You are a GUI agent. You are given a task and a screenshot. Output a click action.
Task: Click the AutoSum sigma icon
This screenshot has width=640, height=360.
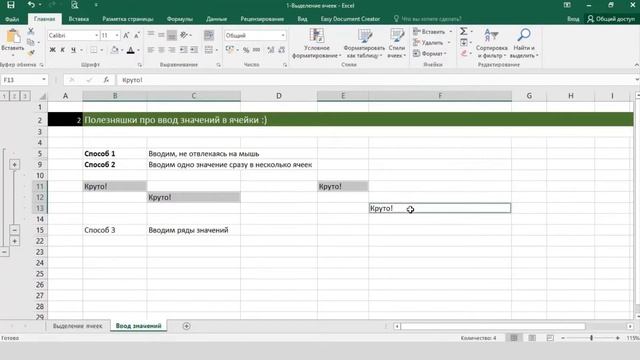[464, 31]
